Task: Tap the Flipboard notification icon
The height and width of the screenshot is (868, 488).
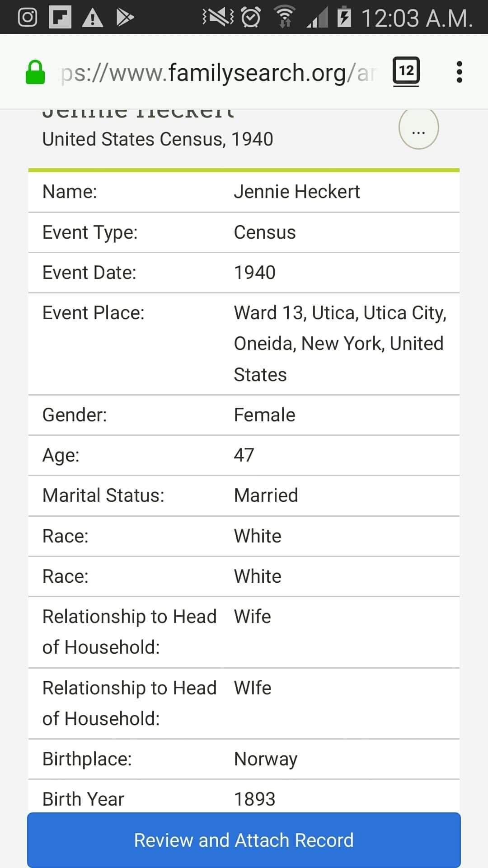Action: [x=60, y=18]
